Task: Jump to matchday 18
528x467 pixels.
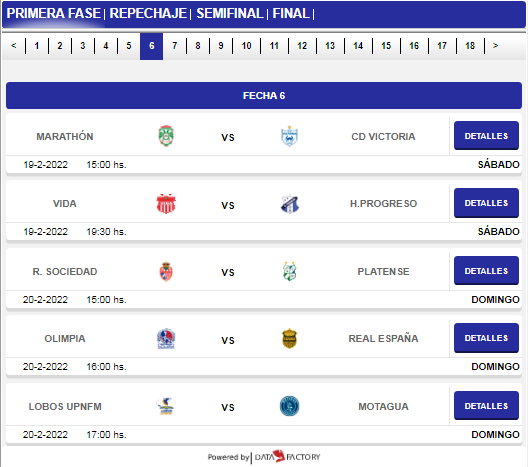Action: [x=470, y=46]
